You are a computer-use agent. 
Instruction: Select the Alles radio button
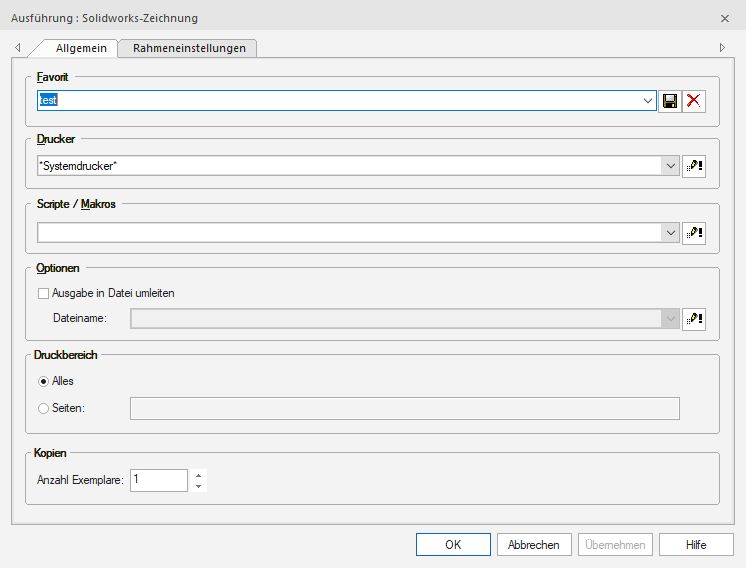point(43,381)
